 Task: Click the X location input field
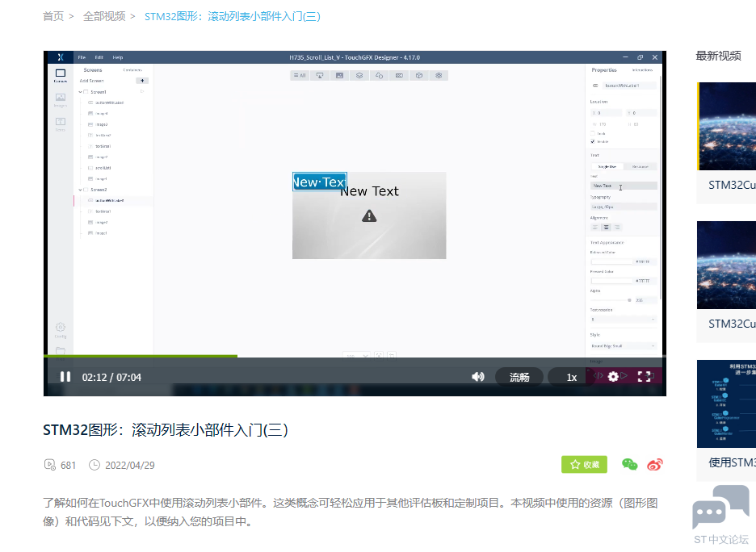click(607, 113)
